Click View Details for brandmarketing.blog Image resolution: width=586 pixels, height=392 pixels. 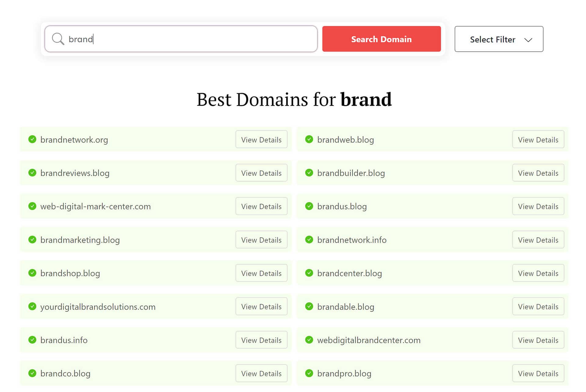click(261, 239)
